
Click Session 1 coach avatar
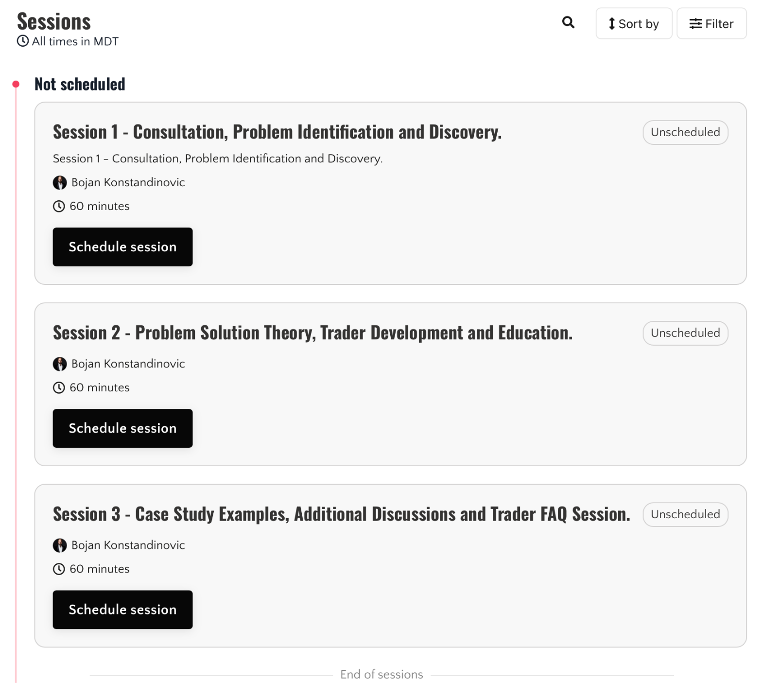coord(60,183)
